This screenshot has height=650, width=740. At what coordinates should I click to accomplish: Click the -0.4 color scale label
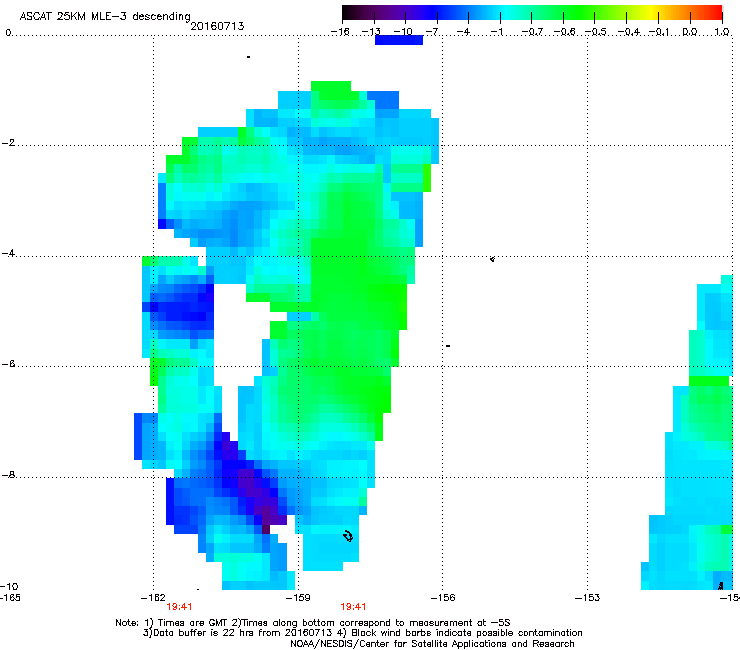(629, 32)
